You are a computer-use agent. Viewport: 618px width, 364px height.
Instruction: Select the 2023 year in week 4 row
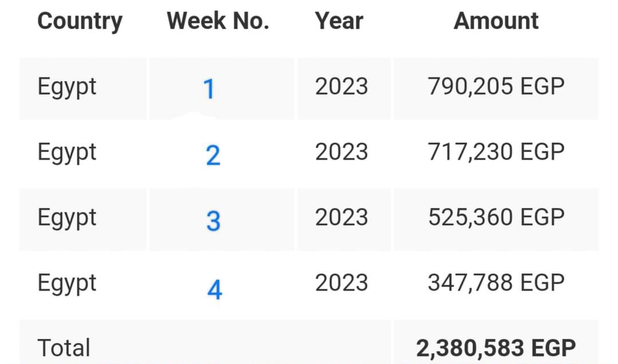tap(342, 283)
